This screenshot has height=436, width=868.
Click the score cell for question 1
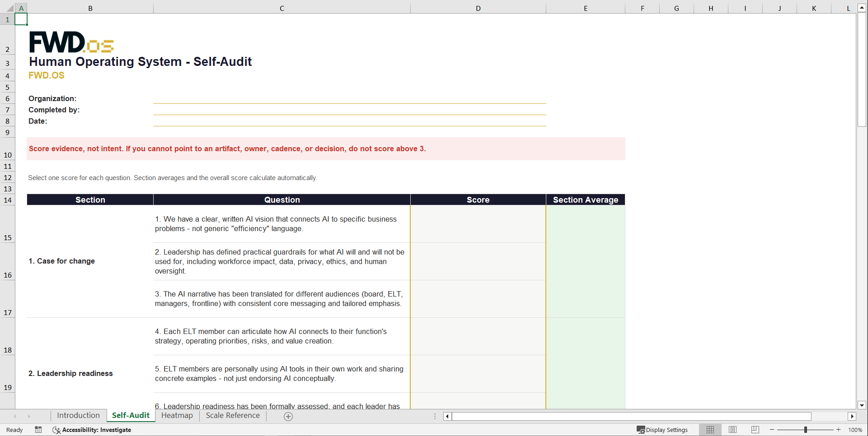[478, 224]
